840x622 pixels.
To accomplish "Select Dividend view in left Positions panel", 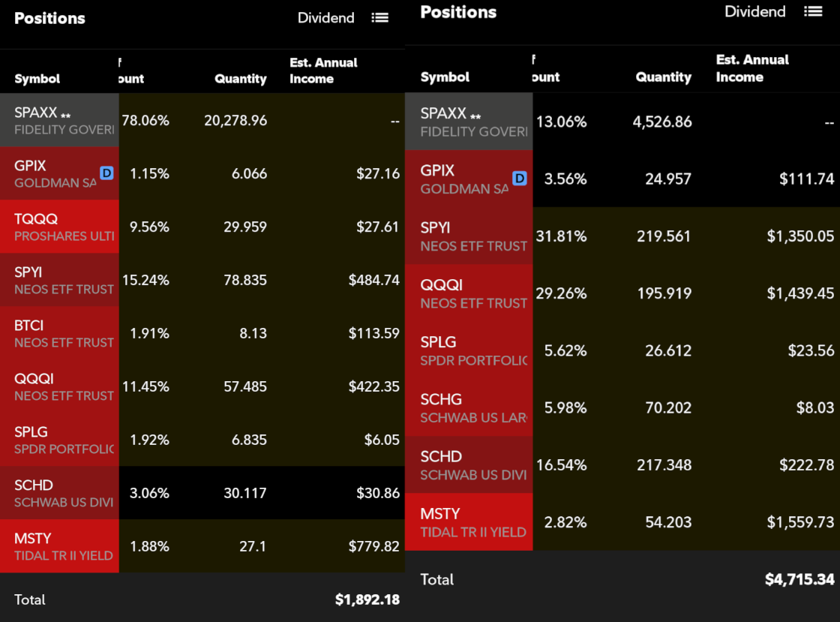I will click(x=325, y=18).
